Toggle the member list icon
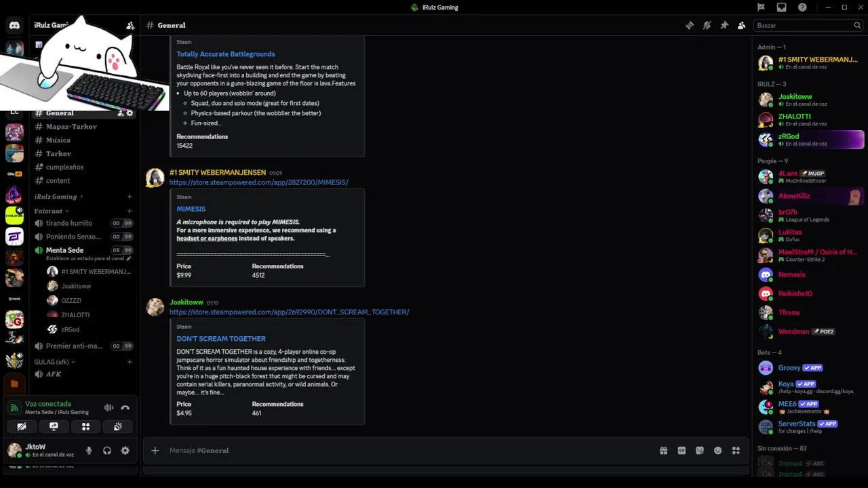Viewport: 868px width, 488px height. pyautogui.click(x=741, y=25)
